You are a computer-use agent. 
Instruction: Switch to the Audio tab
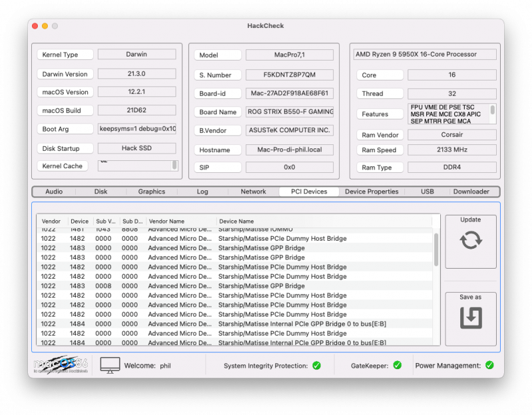[x=54, y=192]
